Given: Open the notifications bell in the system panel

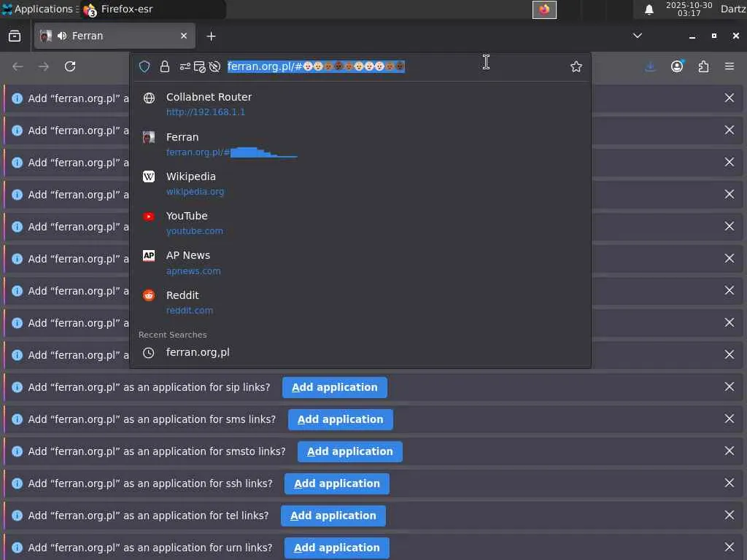Looking at the screenshot, I should pos(649,9).
